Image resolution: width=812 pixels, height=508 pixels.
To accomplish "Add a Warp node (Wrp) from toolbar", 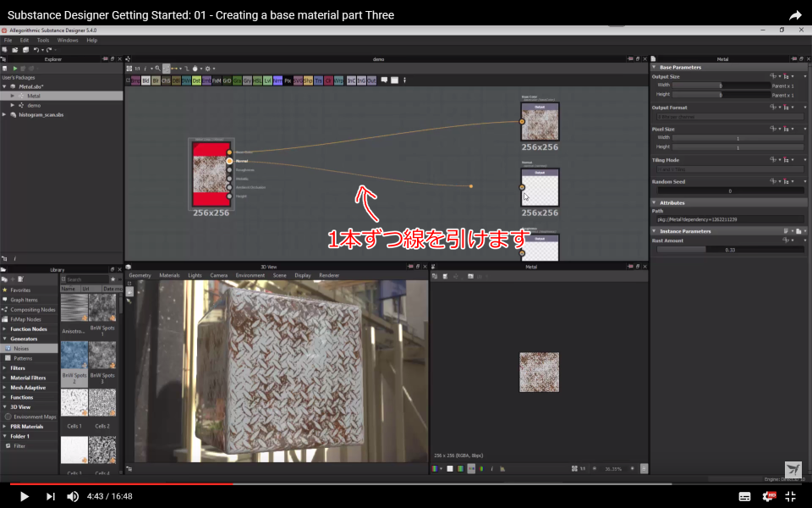I will [x=338, y=81].
